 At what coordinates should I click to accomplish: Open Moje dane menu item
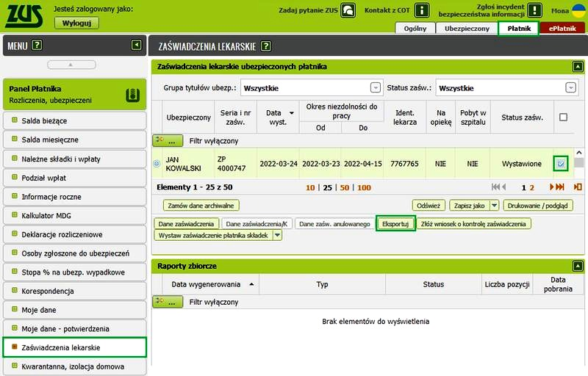pyautogui.click(x=75, y=310)
